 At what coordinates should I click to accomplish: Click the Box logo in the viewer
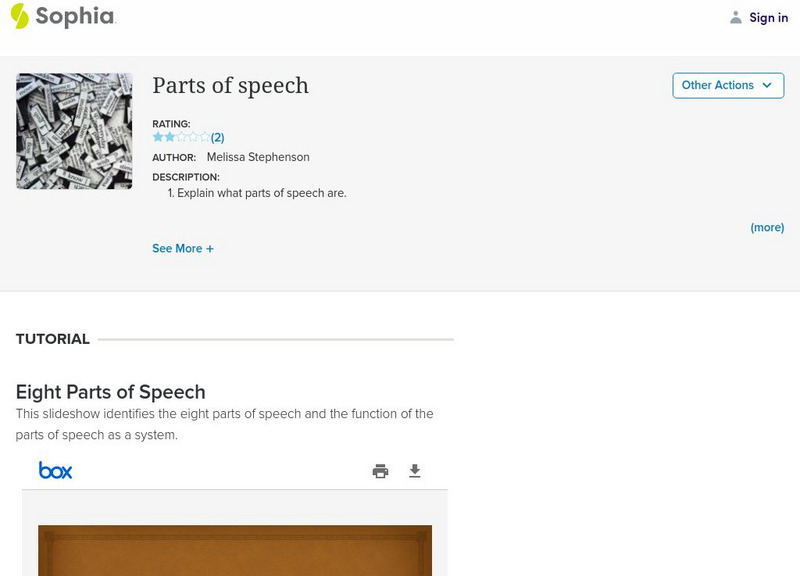56,470
